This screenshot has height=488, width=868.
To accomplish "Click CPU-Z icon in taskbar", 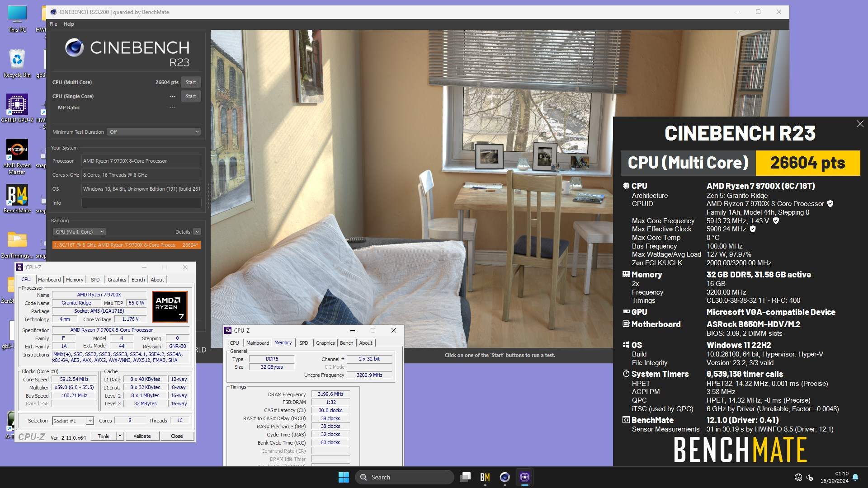I will tap(524, 477).
